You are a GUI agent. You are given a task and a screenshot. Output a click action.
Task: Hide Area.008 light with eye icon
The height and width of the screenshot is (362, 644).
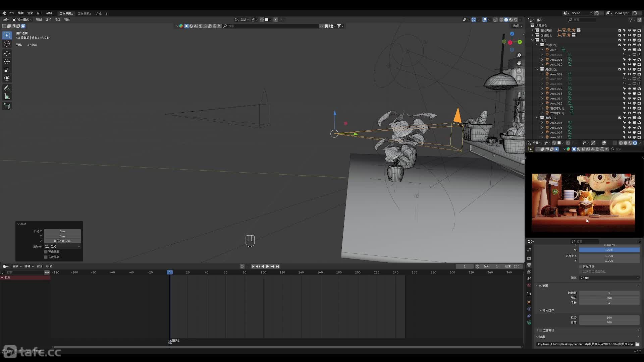click(x=629, y=60)
